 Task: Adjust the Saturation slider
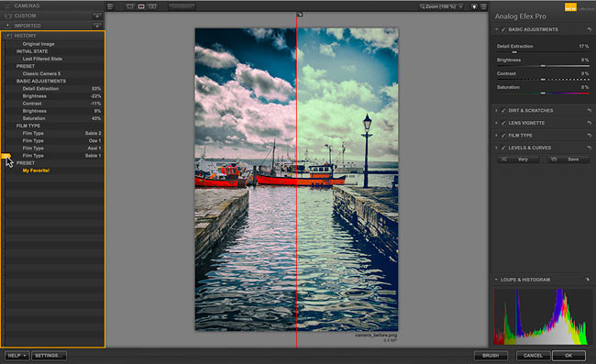point(543,94)
